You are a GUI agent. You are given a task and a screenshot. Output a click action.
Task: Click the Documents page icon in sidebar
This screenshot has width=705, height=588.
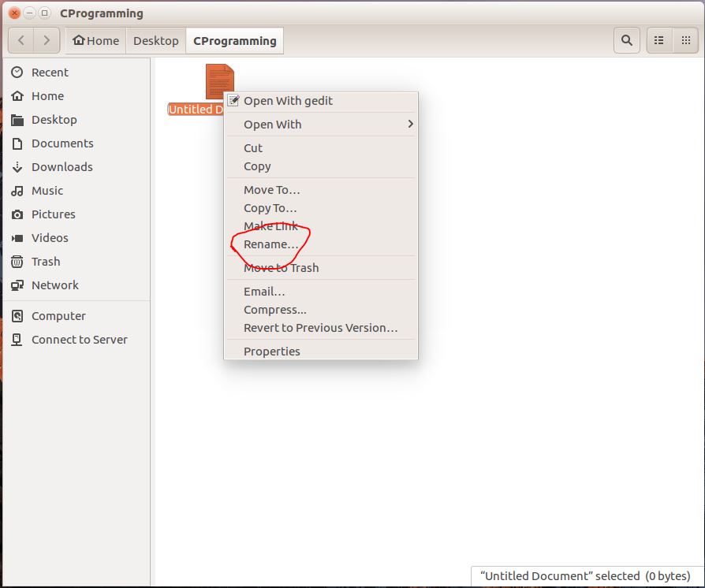pos(17,143)
